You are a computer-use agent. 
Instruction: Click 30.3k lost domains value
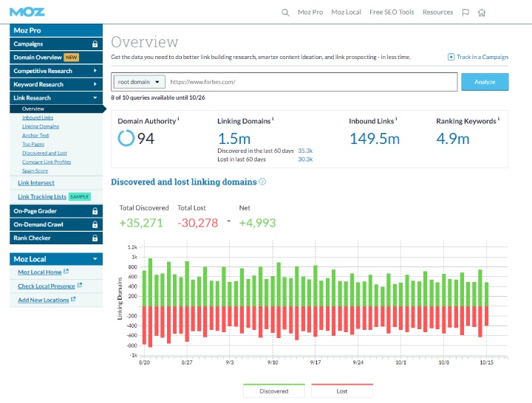[305, 159]
